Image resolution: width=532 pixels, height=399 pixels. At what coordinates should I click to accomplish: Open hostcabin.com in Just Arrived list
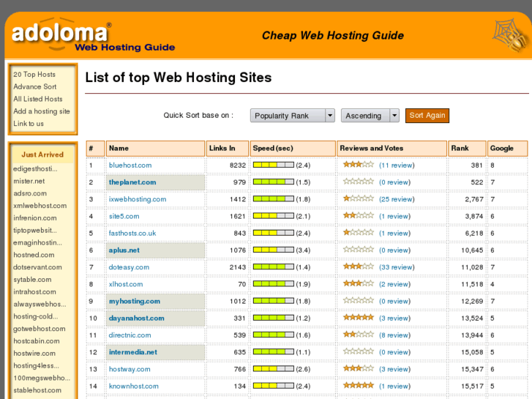click(x=37, y=341)
